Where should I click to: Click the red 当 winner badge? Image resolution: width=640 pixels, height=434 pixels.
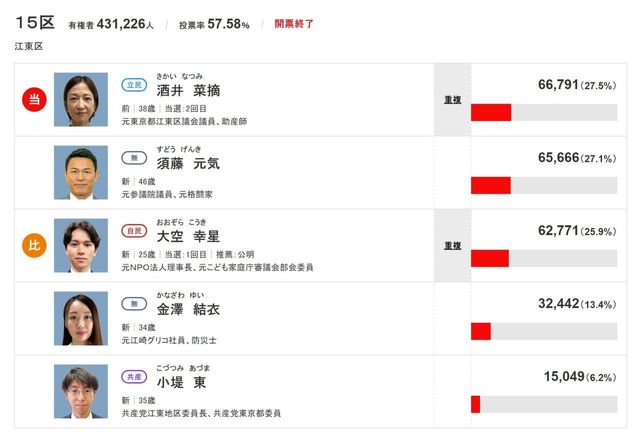[x=33, y=99]
